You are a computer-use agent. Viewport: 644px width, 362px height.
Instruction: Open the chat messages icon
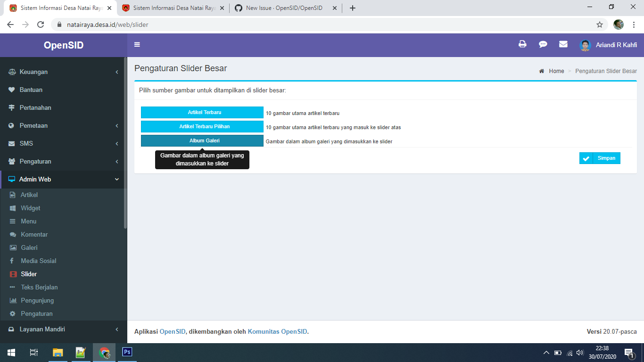point(543,44)
